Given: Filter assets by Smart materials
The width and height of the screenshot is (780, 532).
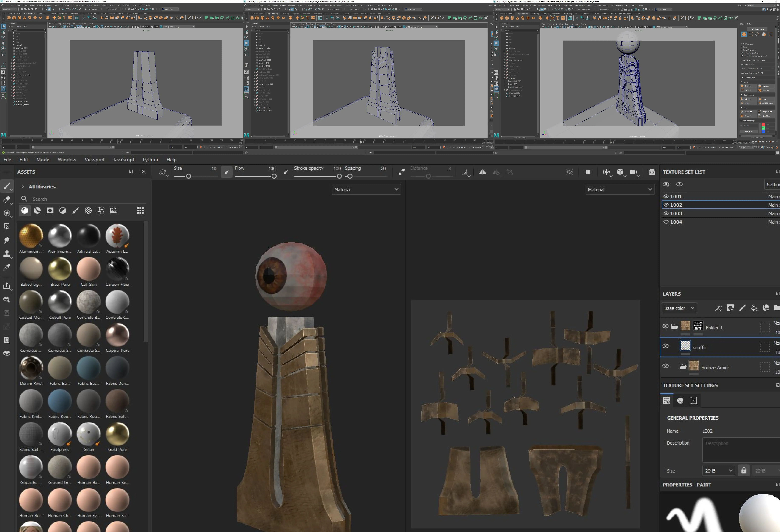Looking at the screenshot, I should point(37,210).
